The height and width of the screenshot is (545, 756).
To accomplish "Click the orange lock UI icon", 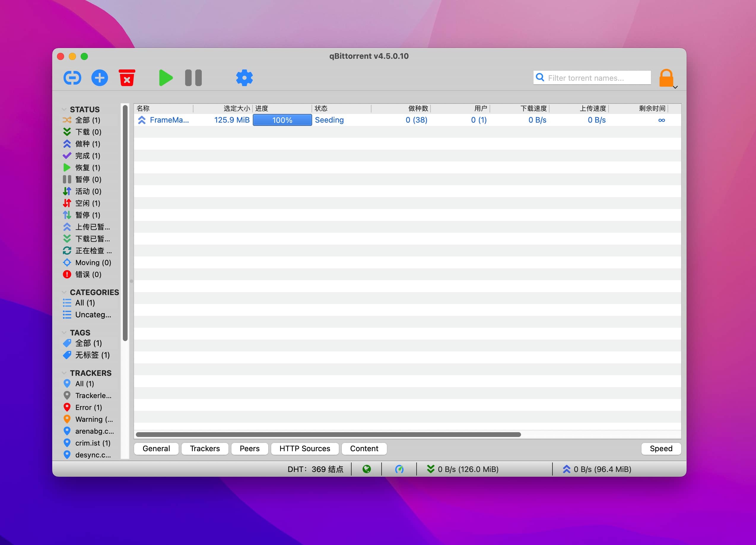I will 666,78.
